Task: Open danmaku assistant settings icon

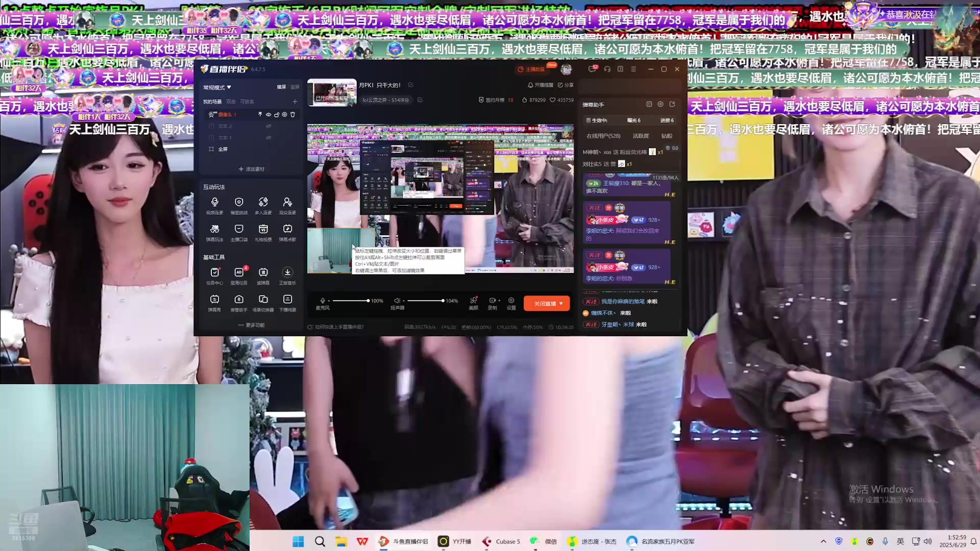Action: (x=660, y=104)
